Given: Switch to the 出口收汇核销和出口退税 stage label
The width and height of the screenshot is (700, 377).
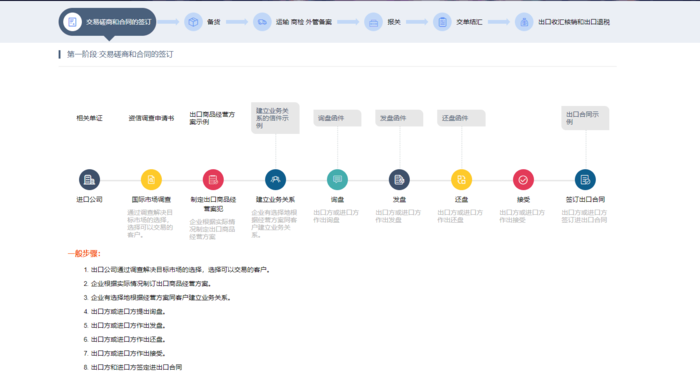Looking at the screenshot, I should 574,22.
